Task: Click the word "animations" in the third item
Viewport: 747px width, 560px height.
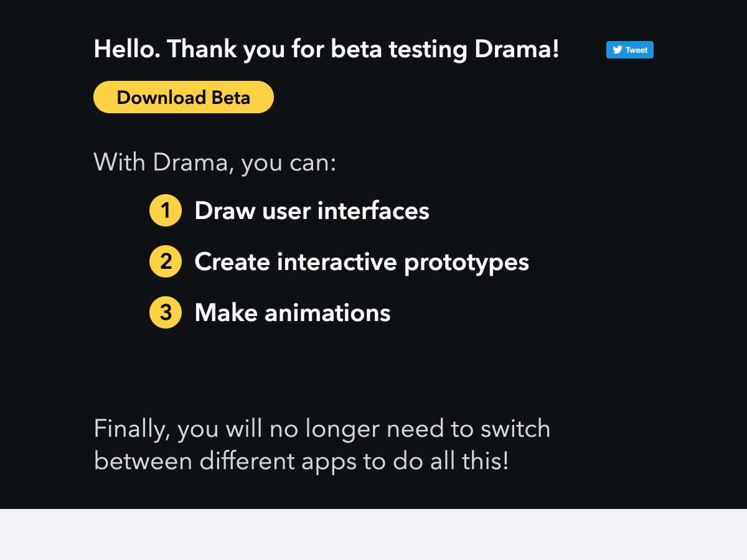Action: click(x=327, y=312)
